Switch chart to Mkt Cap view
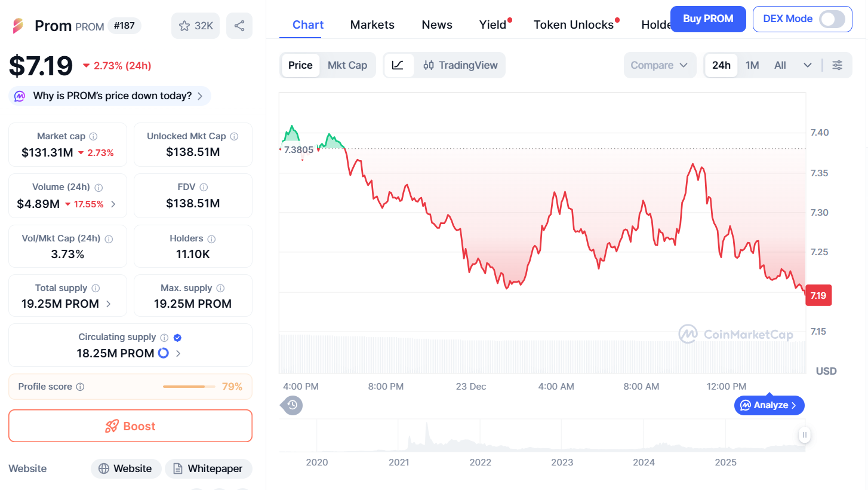868x490 pixels. tap(347, 65)
